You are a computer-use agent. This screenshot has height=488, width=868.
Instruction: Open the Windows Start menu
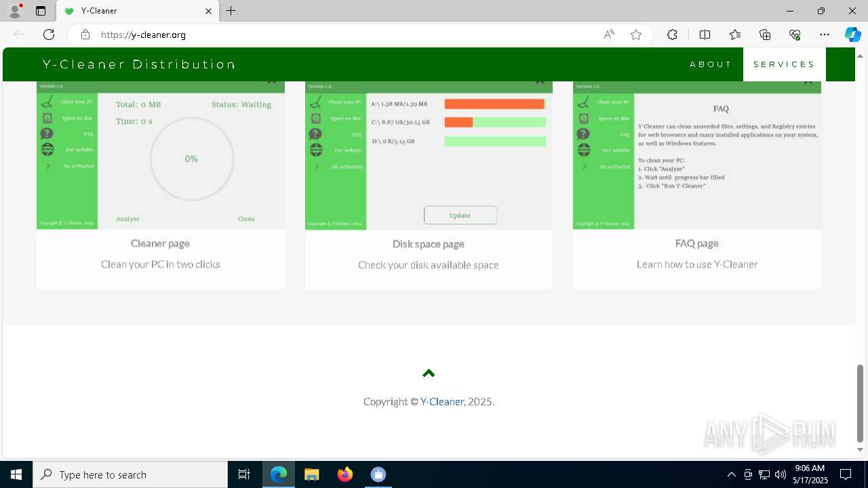tap(16, 474)
